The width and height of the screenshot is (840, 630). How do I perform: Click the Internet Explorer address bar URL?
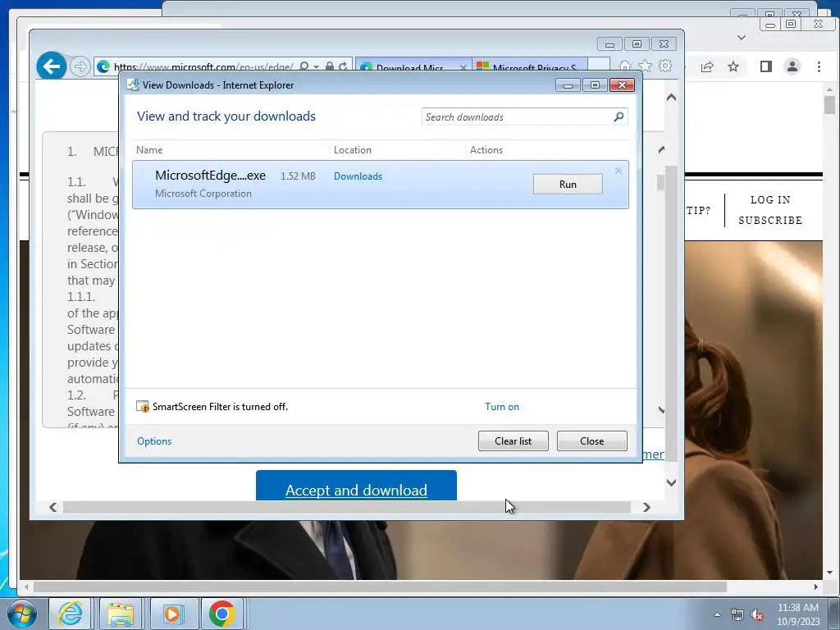pyautogui.click(x=203, y=67)
